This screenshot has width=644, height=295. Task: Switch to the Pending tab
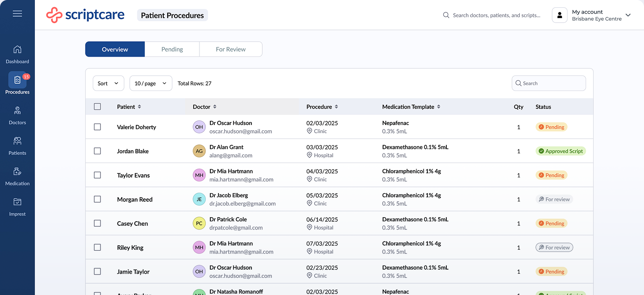pos(172,49)
